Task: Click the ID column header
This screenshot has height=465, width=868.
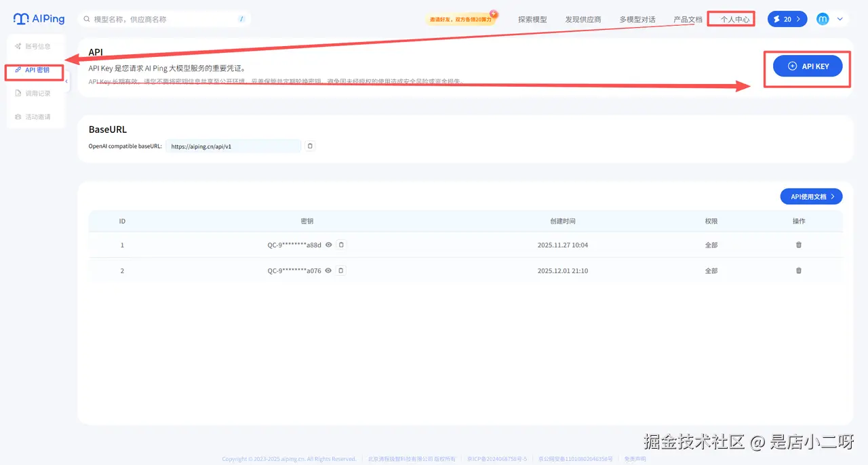Action: pyautogui.click(x=122, y=221)
